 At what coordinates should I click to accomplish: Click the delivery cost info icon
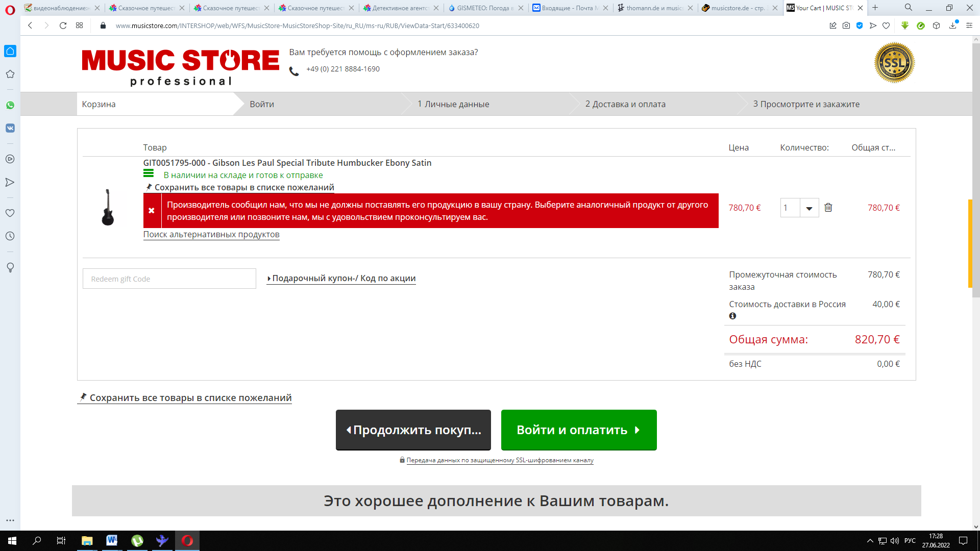[732, 316]
